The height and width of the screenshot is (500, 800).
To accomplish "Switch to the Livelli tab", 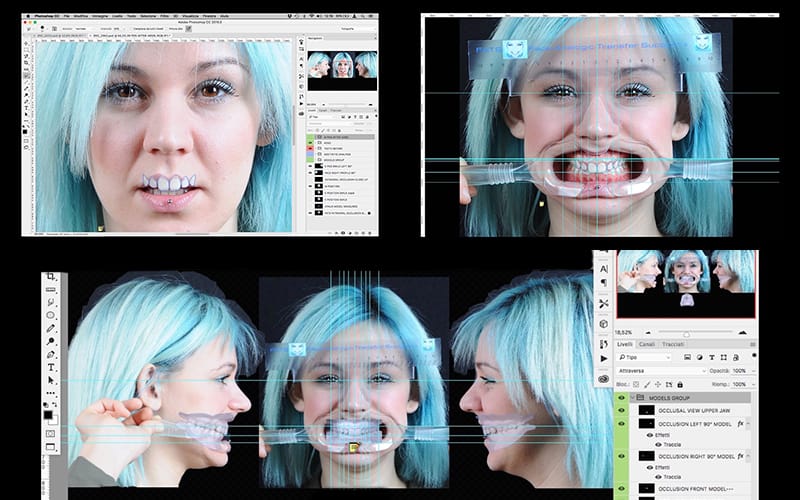I will (x=624, y=344).
